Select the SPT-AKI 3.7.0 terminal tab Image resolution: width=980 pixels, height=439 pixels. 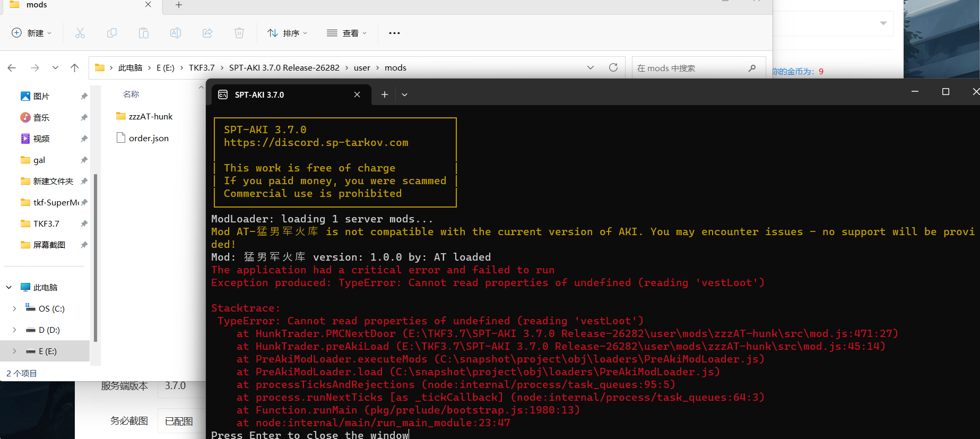[281, 94]
